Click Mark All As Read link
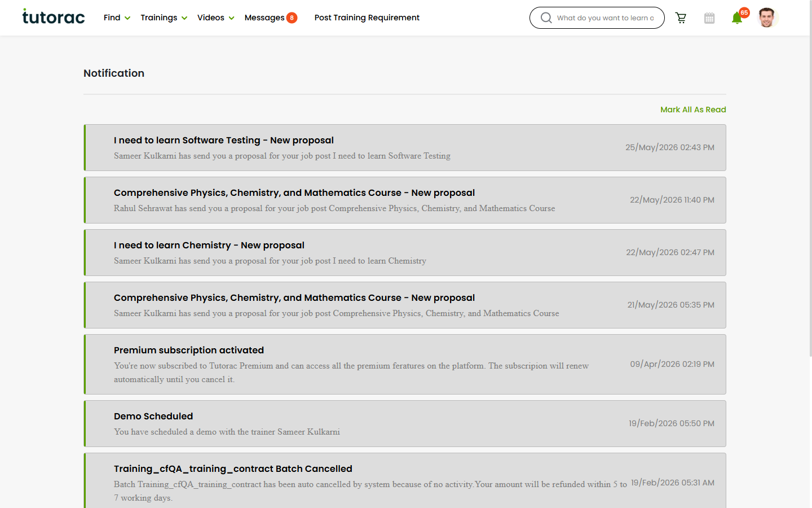 point(693,110)
